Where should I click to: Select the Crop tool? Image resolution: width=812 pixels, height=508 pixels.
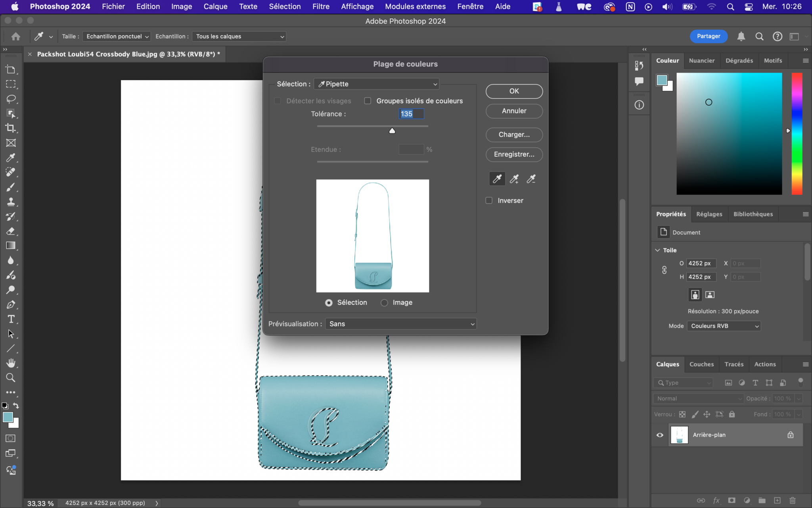[11, 128]
